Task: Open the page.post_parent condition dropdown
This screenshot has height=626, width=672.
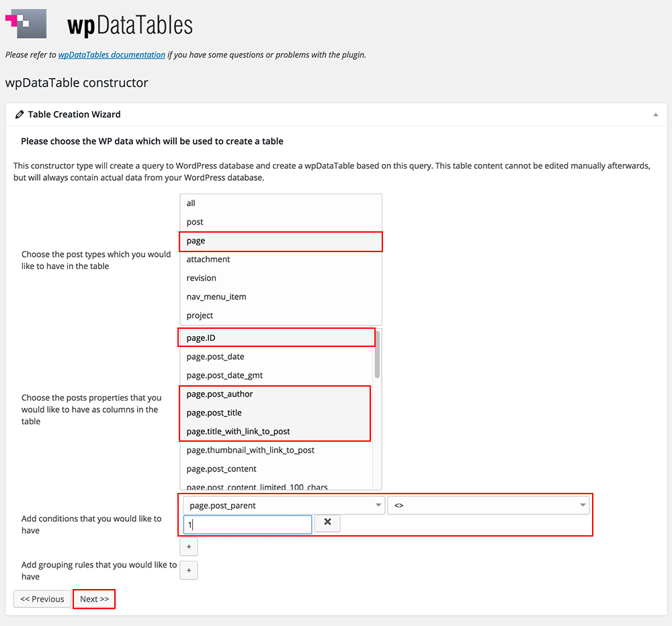Action: click(284, 506)
